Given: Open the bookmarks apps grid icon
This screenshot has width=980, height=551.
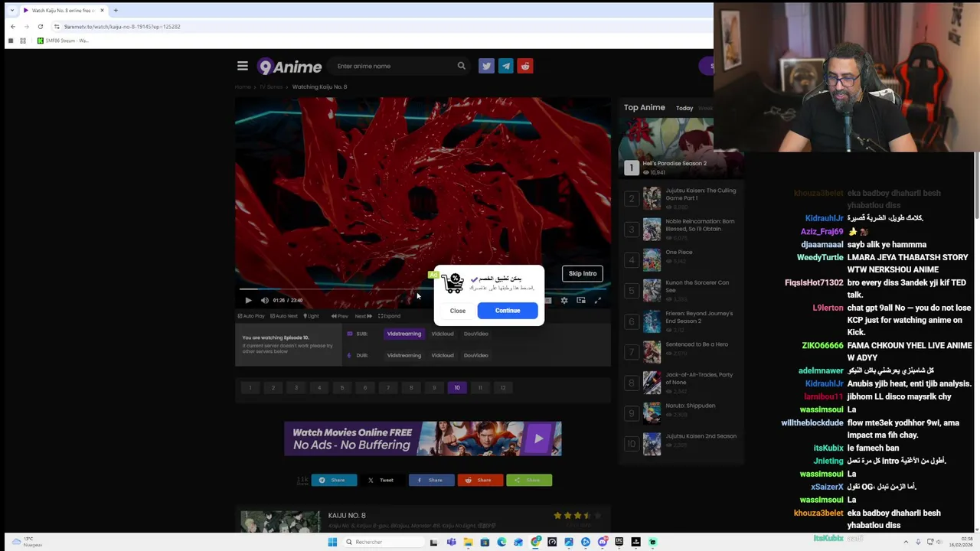Looking at the screenshot, I should [x=23, y=41].
